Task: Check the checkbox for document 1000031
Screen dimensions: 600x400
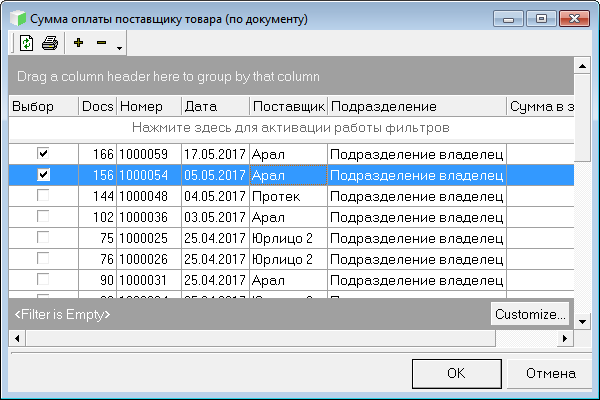Action: [43, 280]
